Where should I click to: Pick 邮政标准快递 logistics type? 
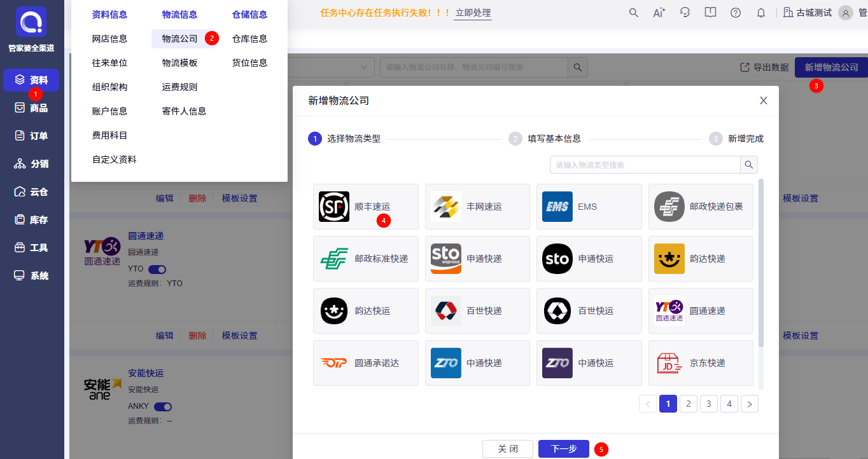(x=366, y=259)
